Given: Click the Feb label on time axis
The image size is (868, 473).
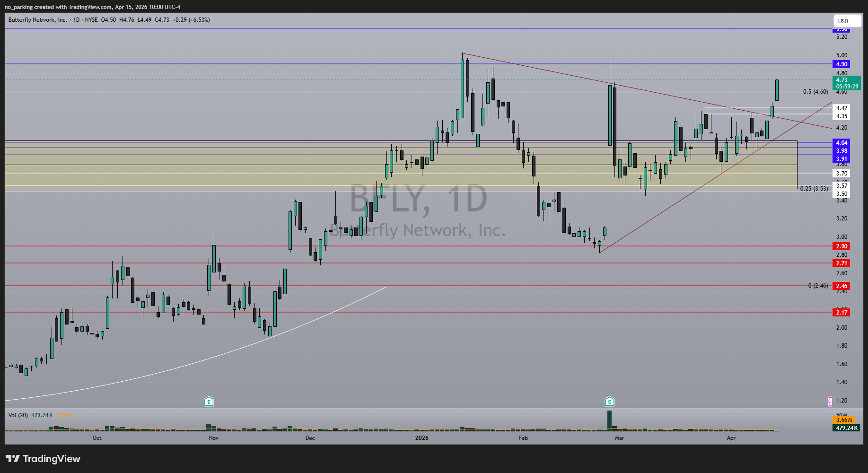Looking at the screenshot, I should [x=523, y=438].
